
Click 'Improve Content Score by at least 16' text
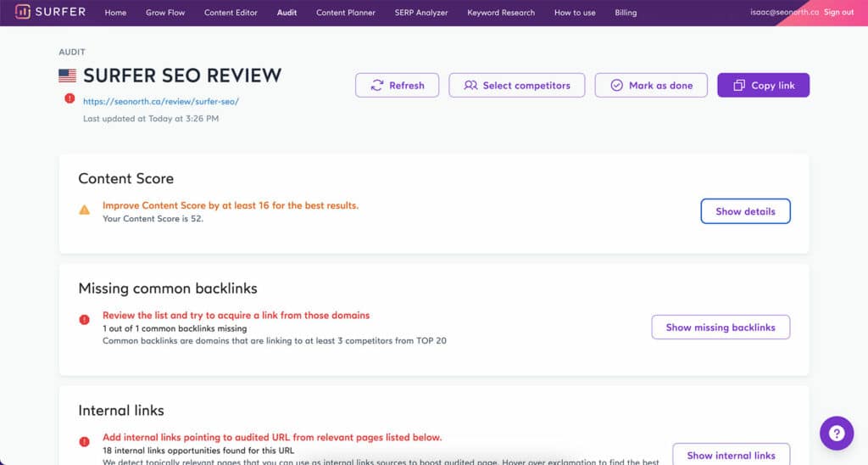point(231,205)
